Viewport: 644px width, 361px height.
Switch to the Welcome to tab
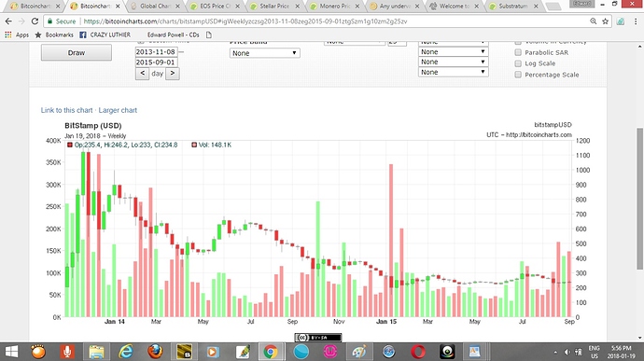click(454, 7)
